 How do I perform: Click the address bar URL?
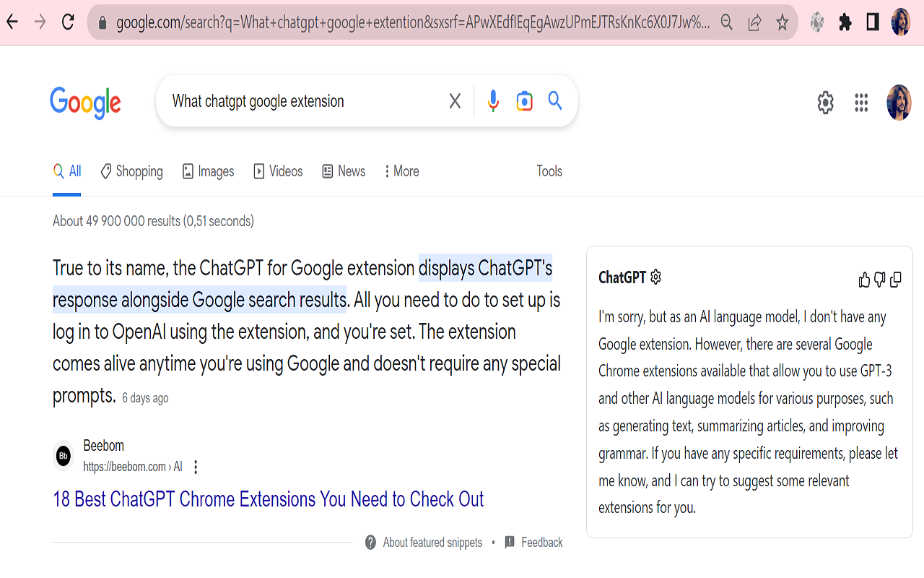pos(412,23)
